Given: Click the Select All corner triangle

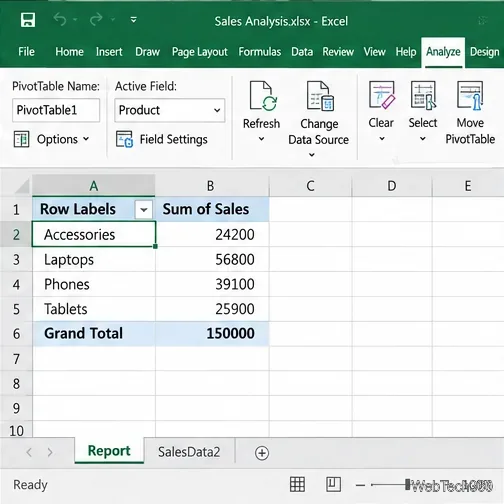Looking at the screenshot, I should pyautogui.click(x=22, y=186).
